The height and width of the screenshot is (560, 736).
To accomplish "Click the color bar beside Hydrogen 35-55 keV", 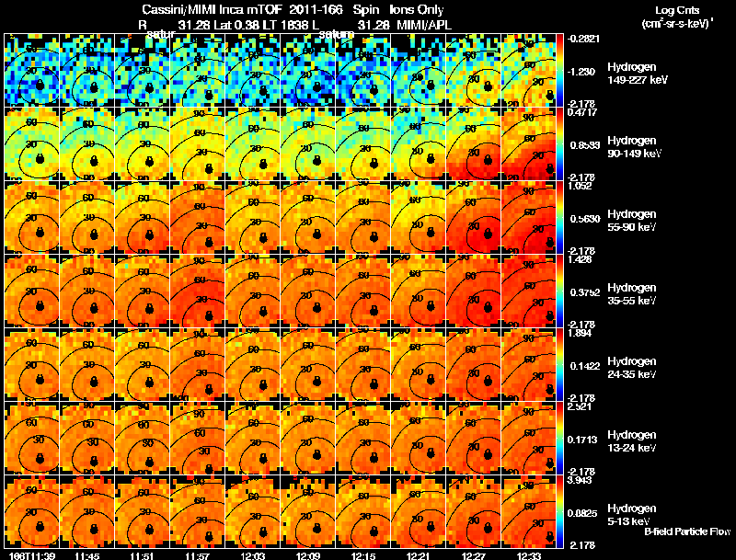I will coord(559,291).
